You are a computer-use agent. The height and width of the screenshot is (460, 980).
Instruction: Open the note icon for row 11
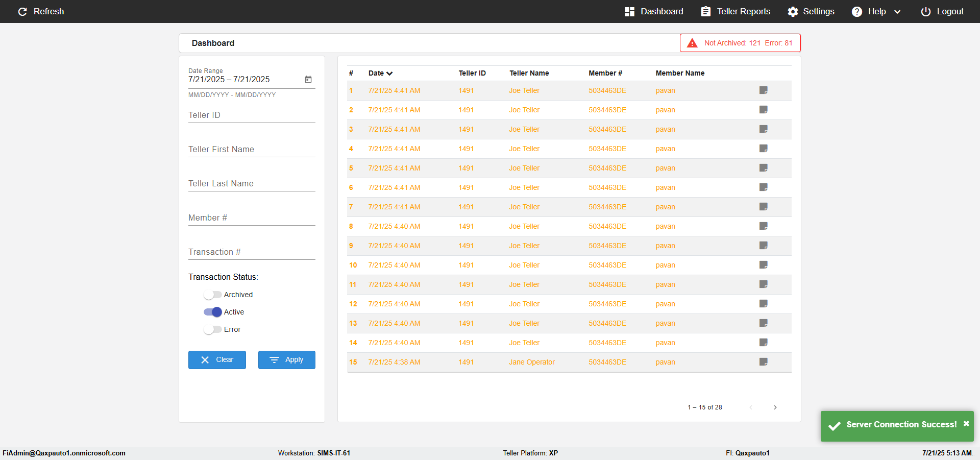coord(764,284)
